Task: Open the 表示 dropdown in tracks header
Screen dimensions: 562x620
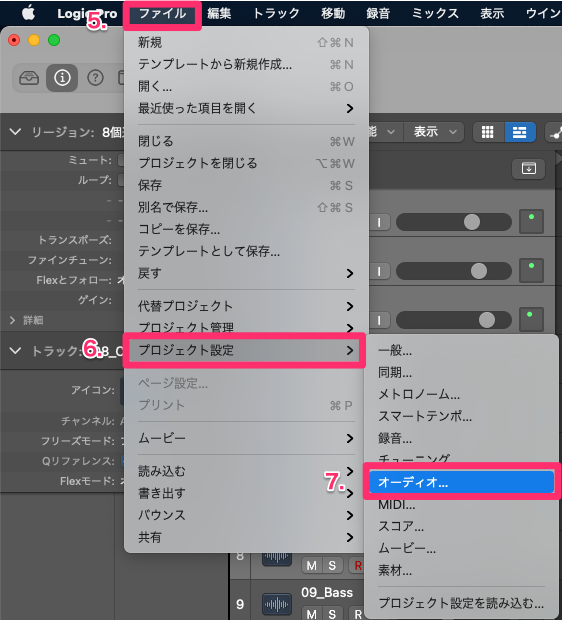Action: (x=435, y=132)
